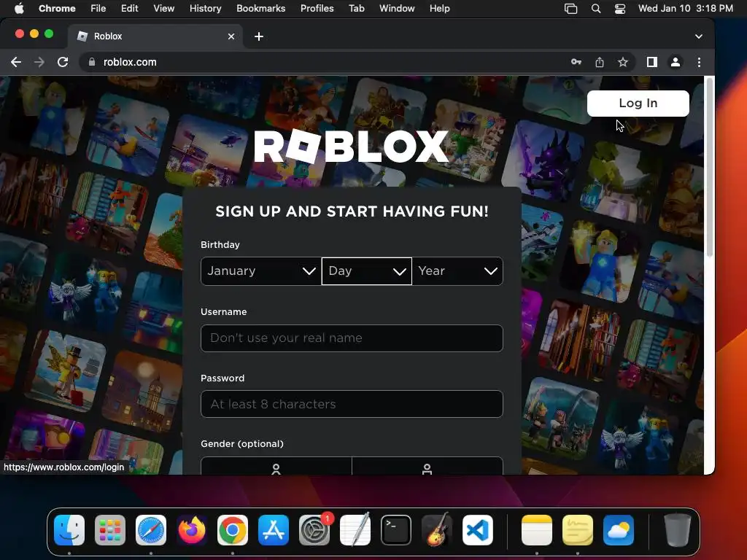Screen dimensions: 747x560
Task: Expand the tab search chevron
Action: point(698,36)
